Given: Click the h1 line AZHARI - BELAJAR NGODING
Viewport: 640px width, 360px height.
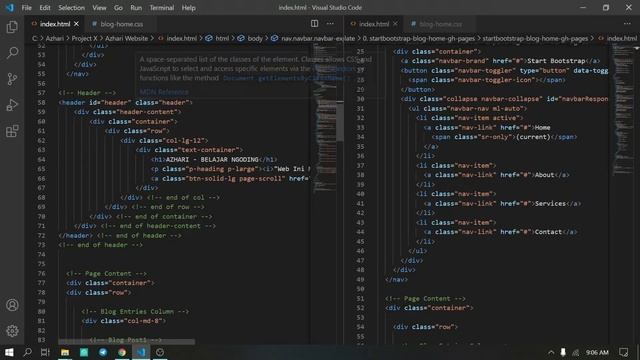Looking at the screenshot, I should point(215,159).
